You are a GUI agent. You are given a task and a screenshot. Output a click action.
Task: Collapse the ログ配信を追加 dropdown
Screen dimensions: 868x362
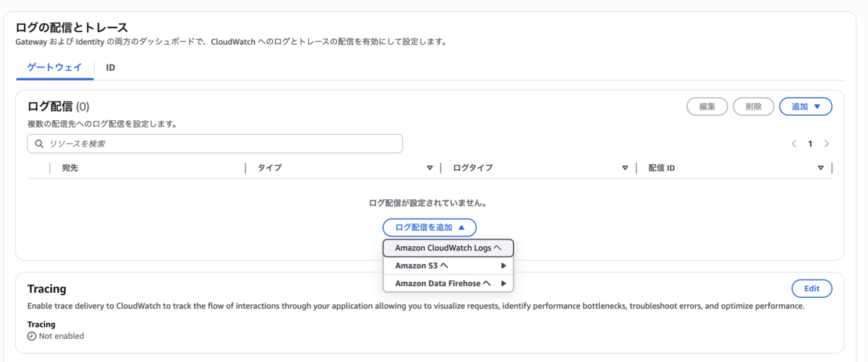(430, 227)
